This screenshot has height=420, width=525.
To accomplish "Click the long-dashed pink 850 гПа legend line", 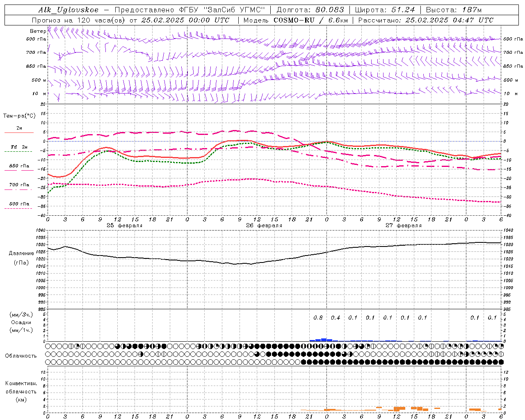I will (19, 171).
